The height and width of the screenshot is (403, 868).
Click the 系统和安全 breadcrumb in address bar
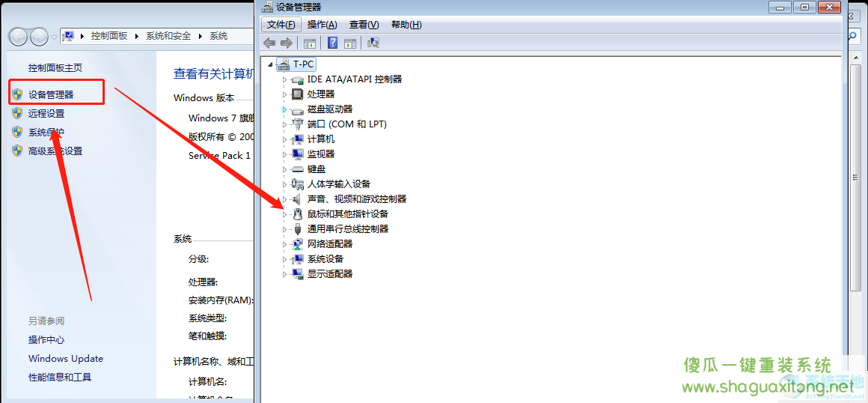168,36
